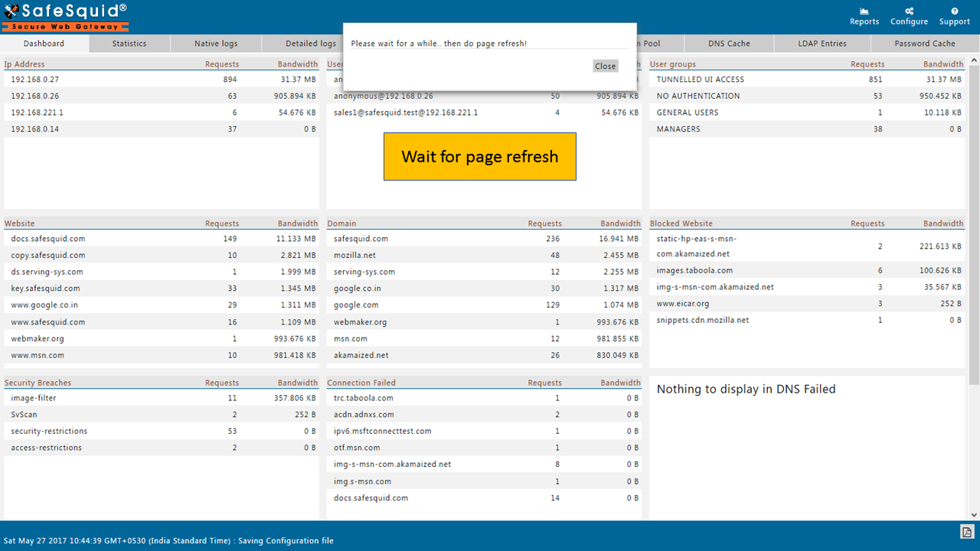The image size is (980, 551).
Task: Select blocked website img-s-msn-com.akamaized.net
Action: pos(807,287)
